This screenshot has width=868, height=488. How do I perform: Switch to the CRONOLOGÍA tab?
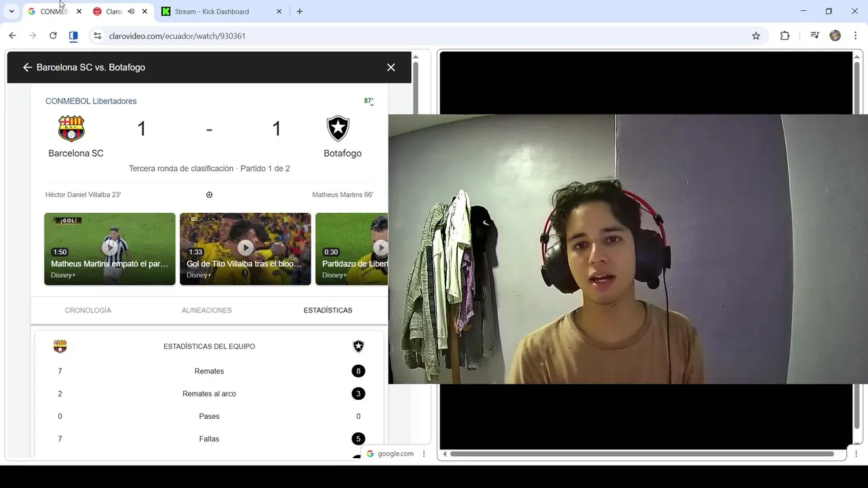tap(88, 310)
